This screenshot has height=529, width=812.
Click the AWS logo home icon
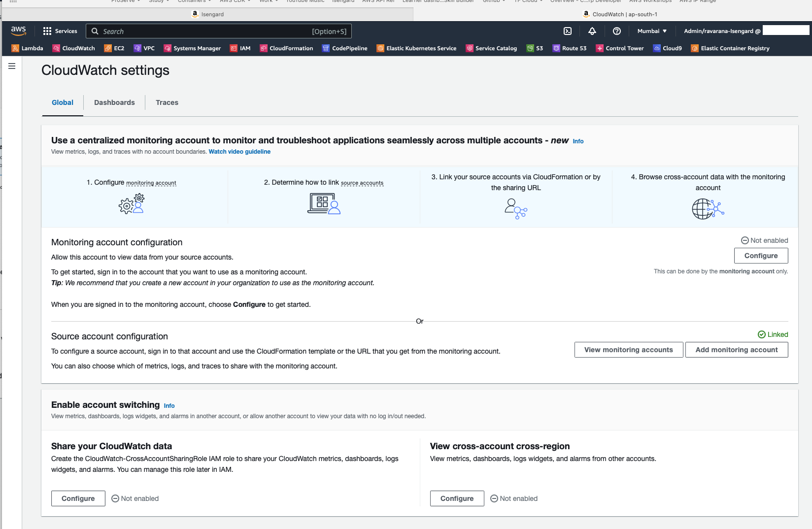click(x=18, y=31)
